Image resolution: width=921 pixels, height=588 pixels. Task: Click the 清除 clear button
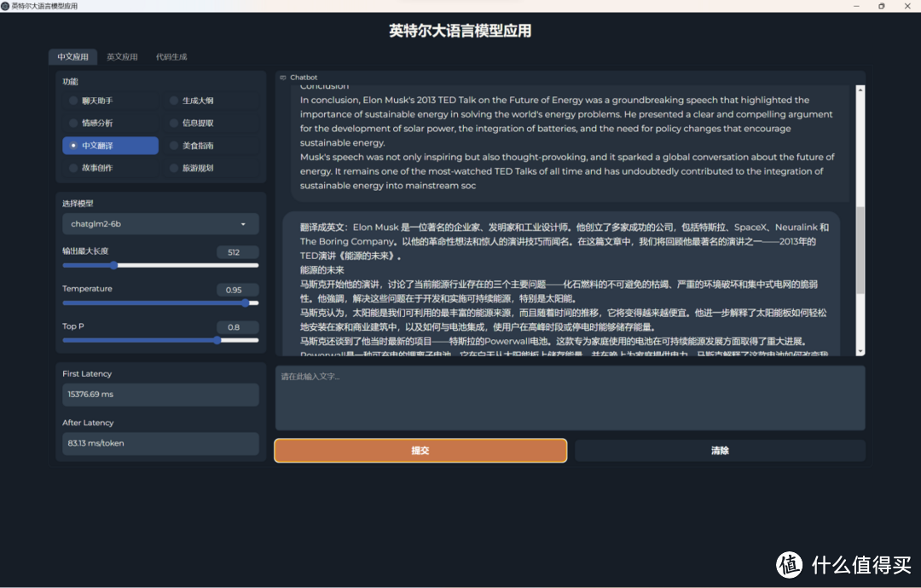pyautogui.click(x=720, y=451)
